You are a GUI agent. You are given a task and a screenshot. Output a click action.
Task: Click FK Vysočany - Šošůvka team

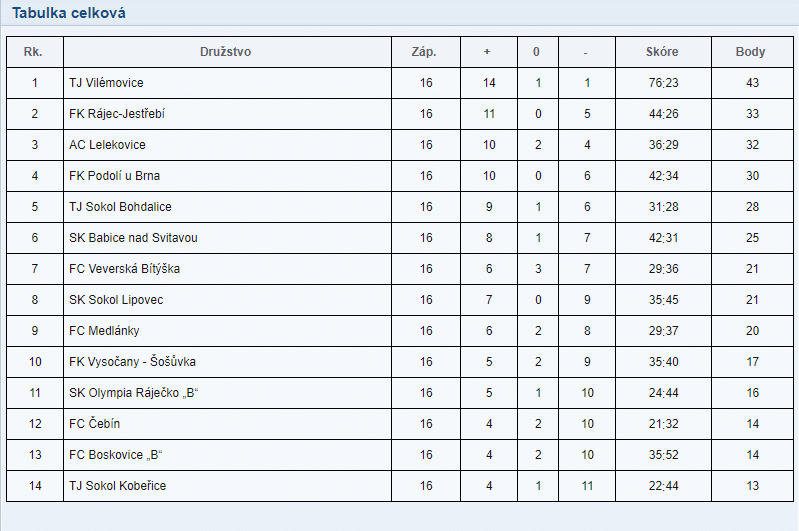[132, 362]
